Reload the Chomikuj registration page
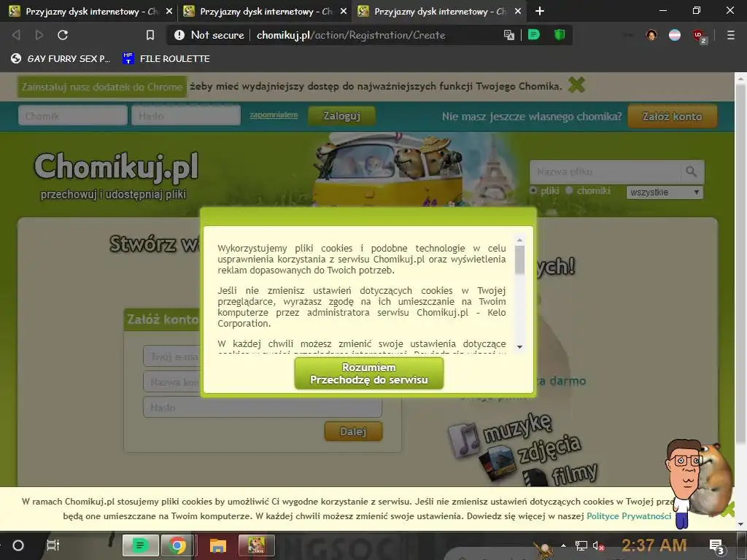 tap(63, 35)
